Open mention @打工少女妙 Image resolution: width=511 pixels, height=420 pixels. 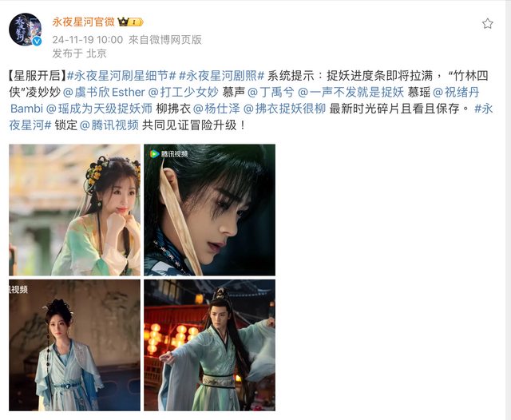[x=183, y=92]
